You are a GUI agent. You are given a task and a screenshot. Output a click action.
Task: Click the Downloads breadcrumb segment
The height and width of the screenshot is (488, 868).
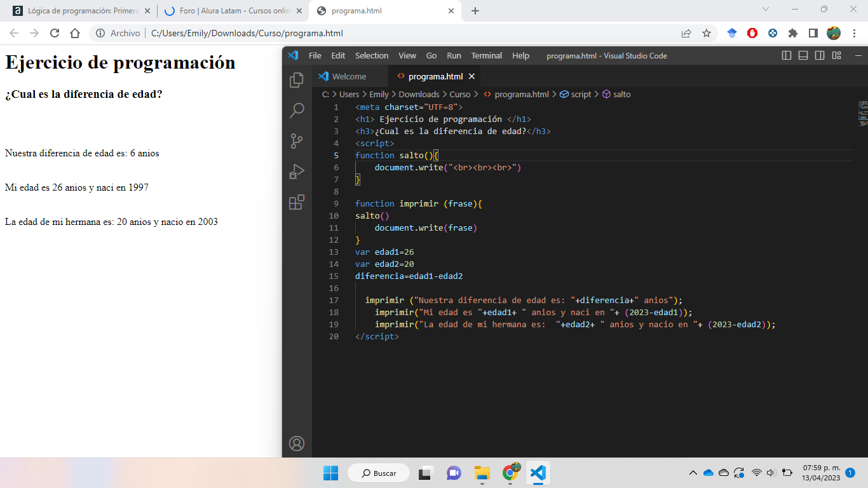[419, 94]
